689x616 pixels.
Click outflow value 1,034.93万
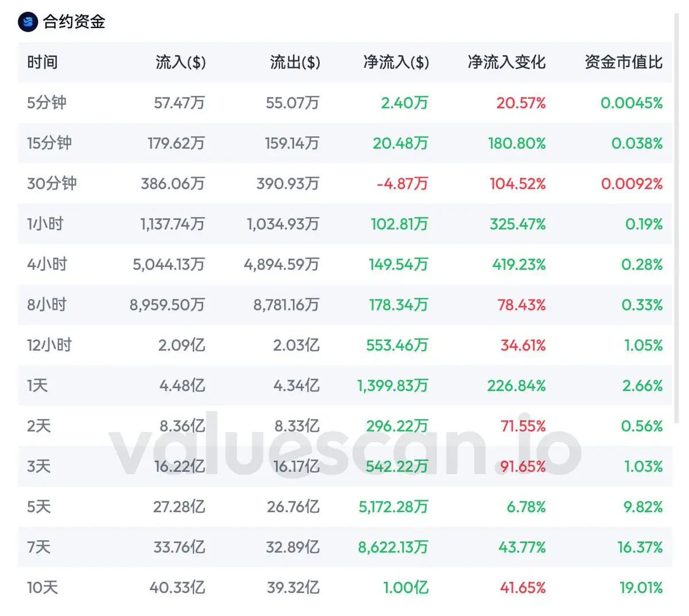(283, 224)
